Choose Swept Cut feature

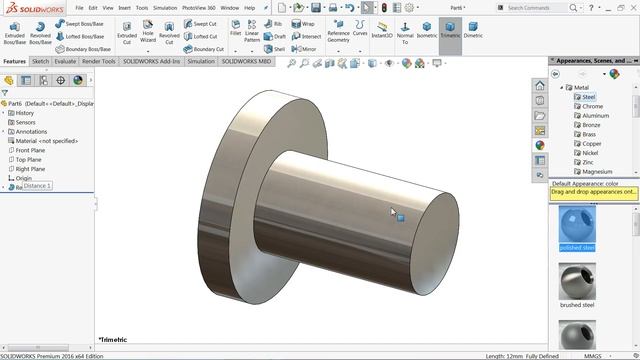[200, 24]
